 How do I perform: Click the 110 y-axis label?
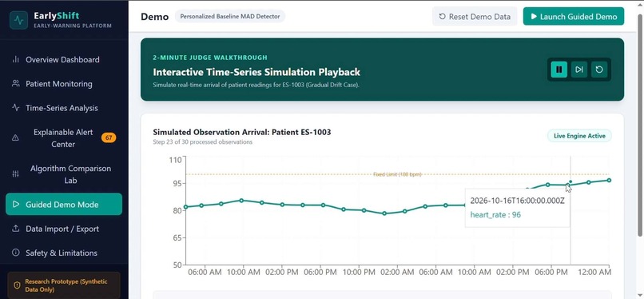coord(175,160)
